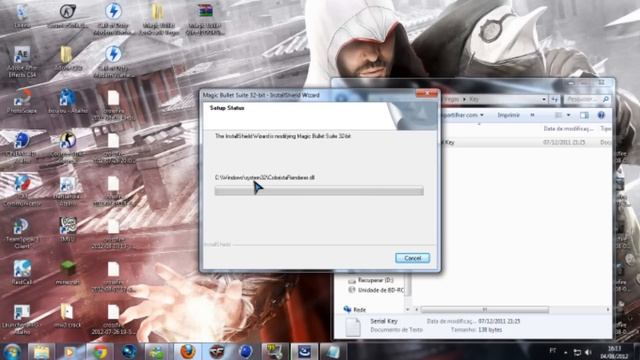Viewport: 640px width, 360px height.
Task: Click the Windows Start orb
Action: coord(12,351)
